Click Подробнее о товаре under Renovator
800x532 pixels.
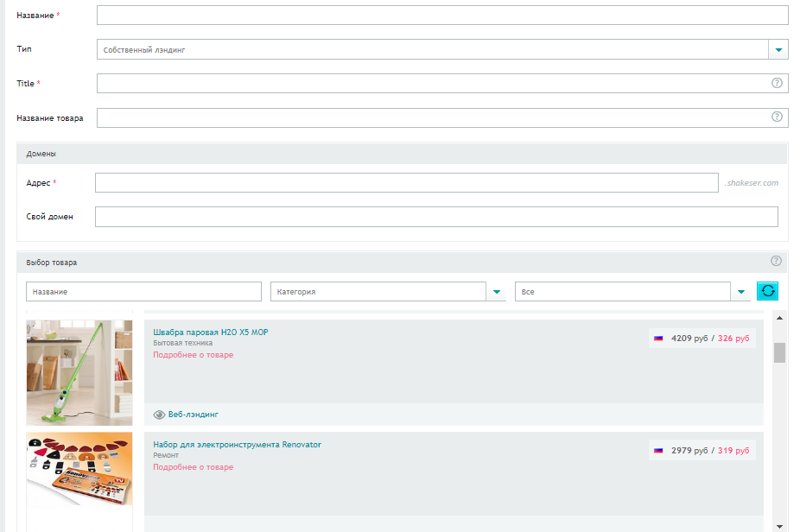(194, 467)
